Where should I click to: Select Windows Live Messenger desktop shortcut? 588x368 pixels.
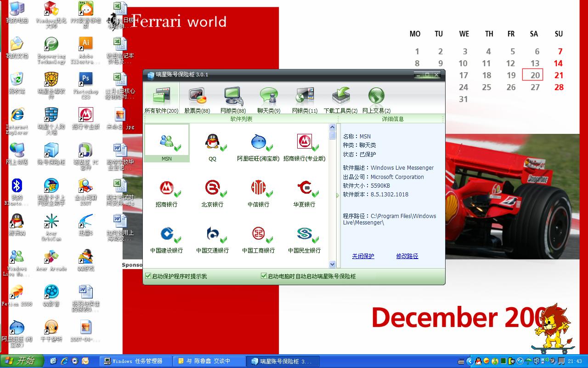tap(17, 263)
